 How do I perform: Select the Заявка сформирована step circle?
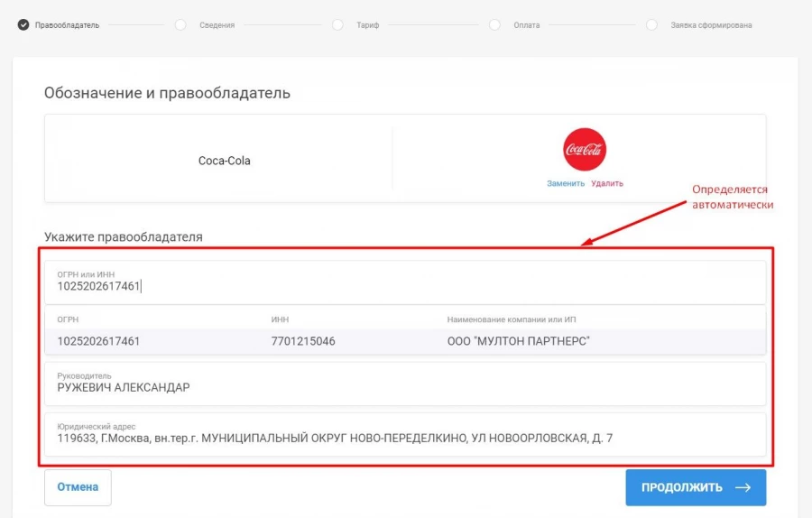pyautogui.click(x=652, y=25)
